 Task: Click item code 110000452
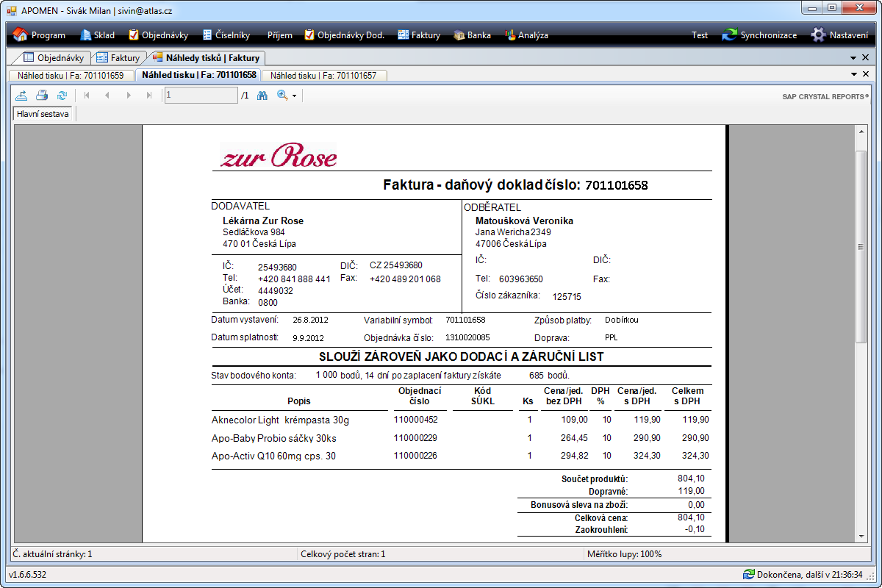click(415, 420)
